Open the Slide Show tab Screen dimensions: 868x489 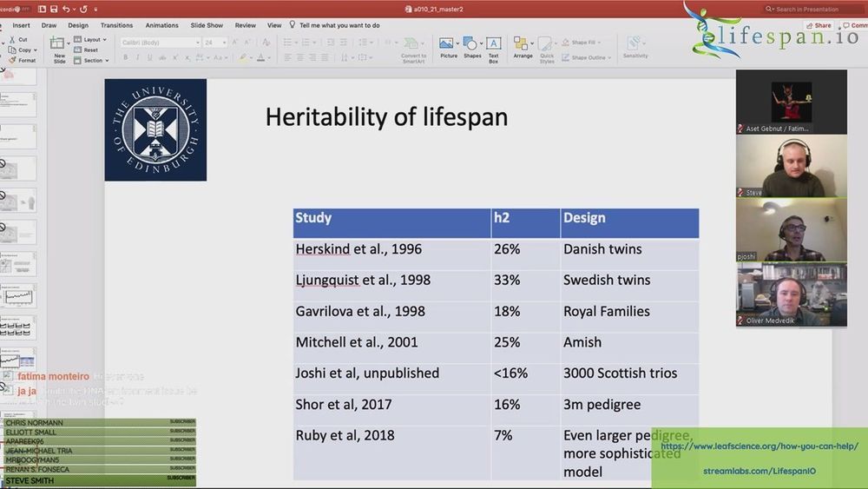(207, 25)
